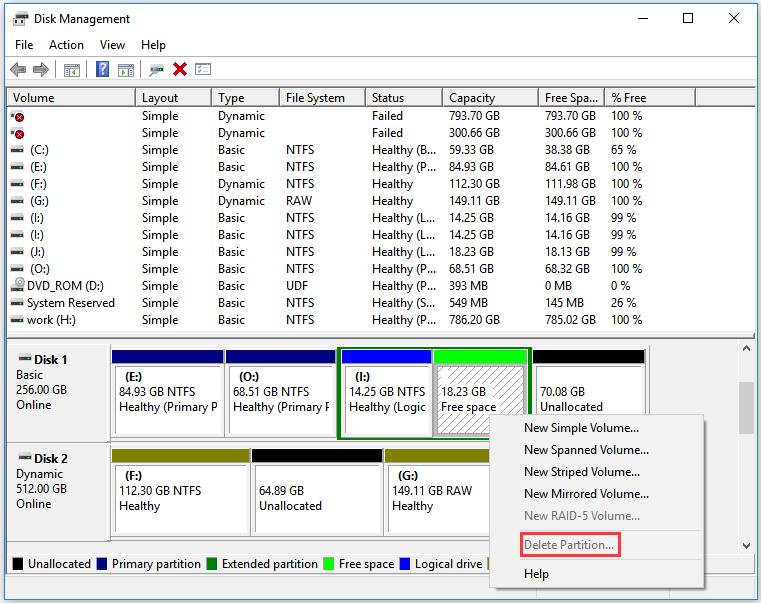
Task: Click the scroll up arrow in disk pane
Action: click(x=746, y=348)
